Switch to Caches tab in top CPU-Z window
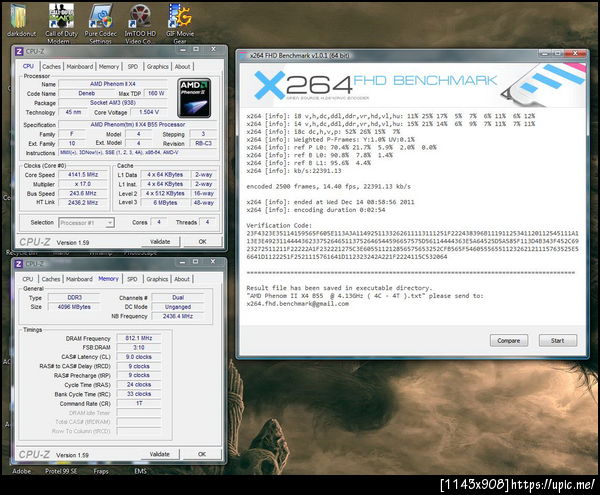This screenshot has width=600, height=495. click(51, 67)
